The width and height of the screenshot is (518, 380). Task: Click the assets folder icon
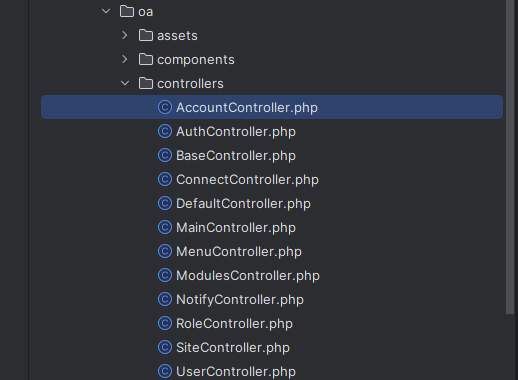146,35
